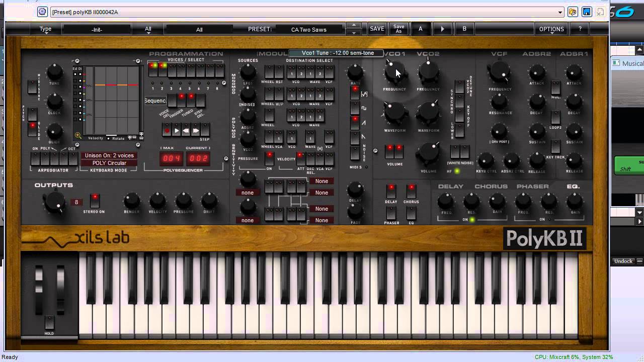This screenshot has height=362, width=644.
Task: Open Unison On: 2 voices selector
Action: point(109,156)
